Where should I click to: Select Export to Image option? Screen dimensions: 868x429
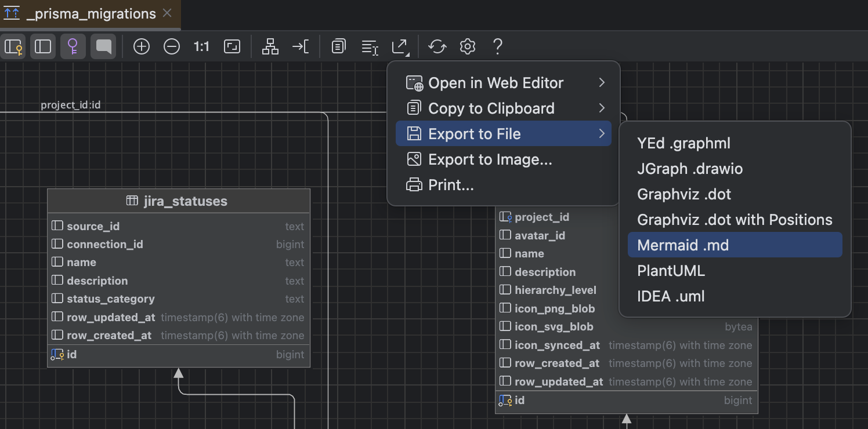pos(490,159)
